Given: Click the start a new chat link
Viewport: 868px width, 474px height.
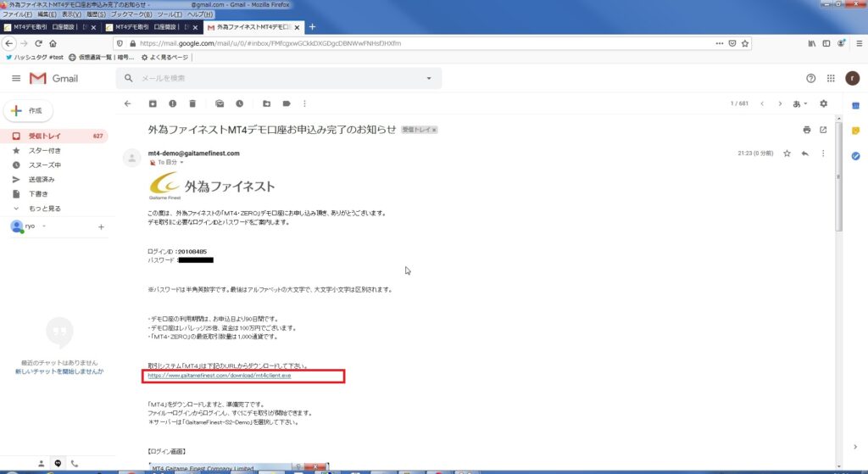Looking at the screenshot, I should click(59, 371).
